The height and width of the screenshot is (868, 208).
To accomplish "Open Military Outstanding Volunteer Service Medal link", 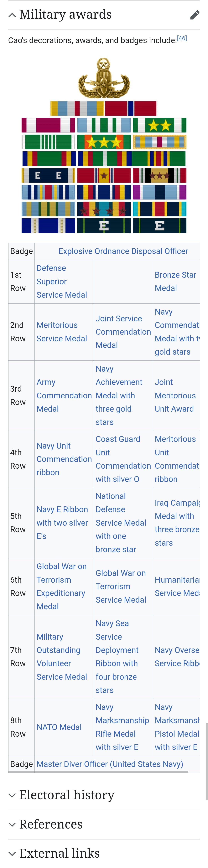I will 61,657.
